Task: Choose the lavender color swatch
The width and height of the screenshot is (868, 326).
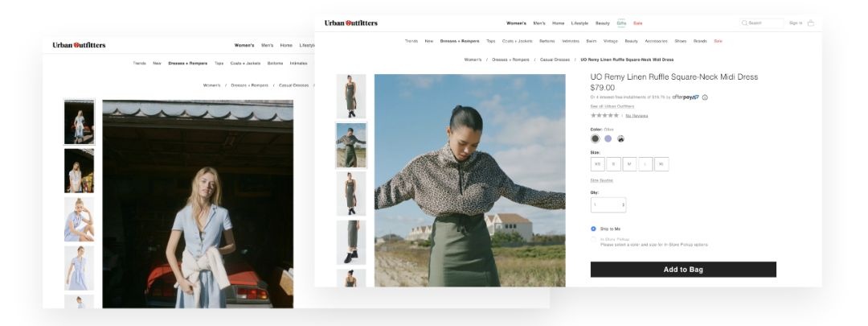Action: point(608,138)
